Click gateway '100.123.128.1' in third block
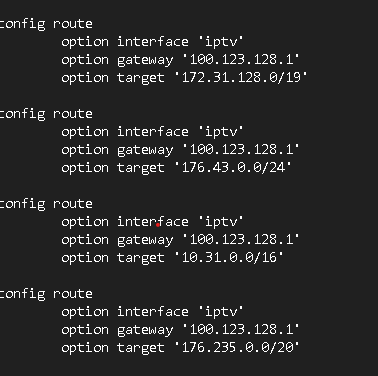Viewport: 378px width, 376px height. pos(241,239)
